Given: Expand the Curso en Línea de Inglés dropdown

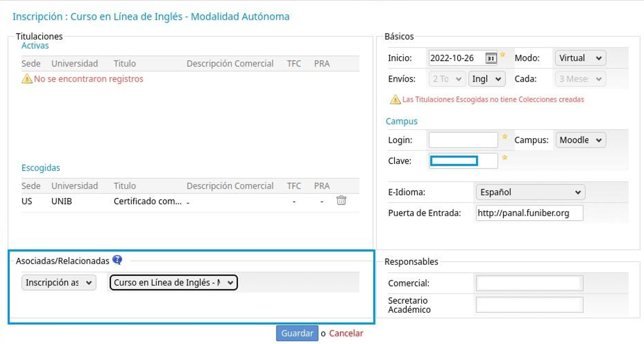Looking at the screenshot, I should point(174,283).
